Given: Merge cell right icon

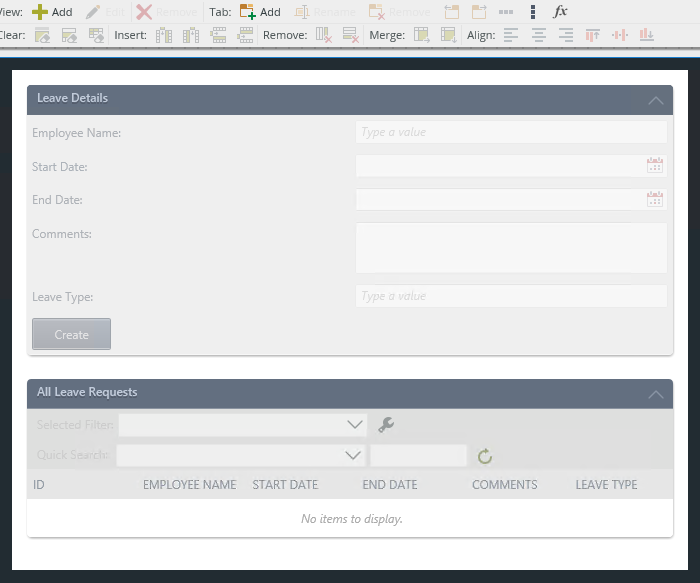Looking at the screenshot, I should coord(422,35).
